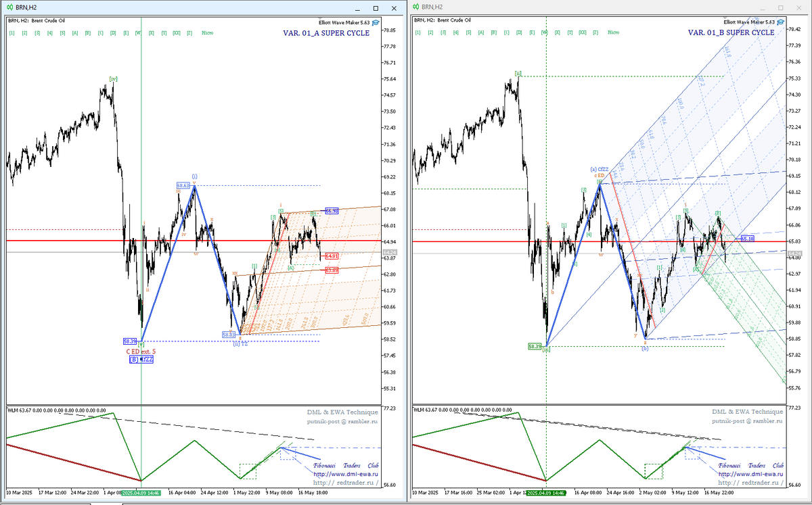Select the [2] wave label in the VAR. 01_B chart
Viewport: 812px width, 505px height.
point(430,32)
